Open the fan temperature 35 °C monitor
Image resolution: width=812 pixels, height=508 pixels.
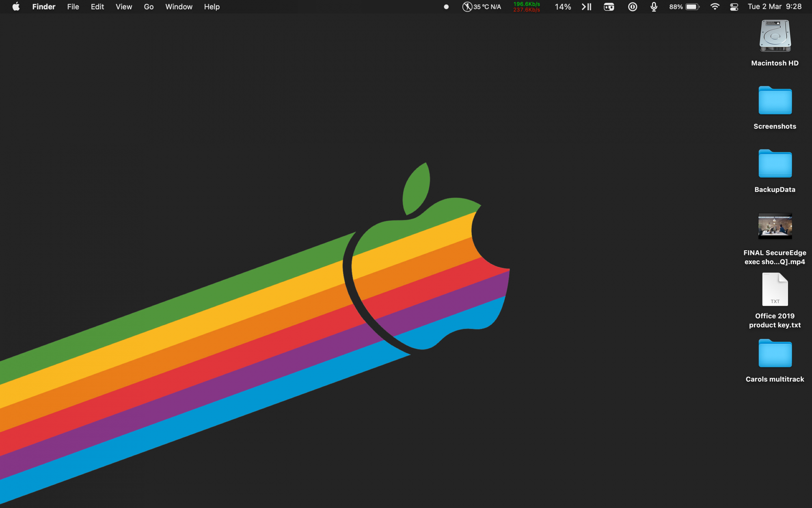[482, 7]
